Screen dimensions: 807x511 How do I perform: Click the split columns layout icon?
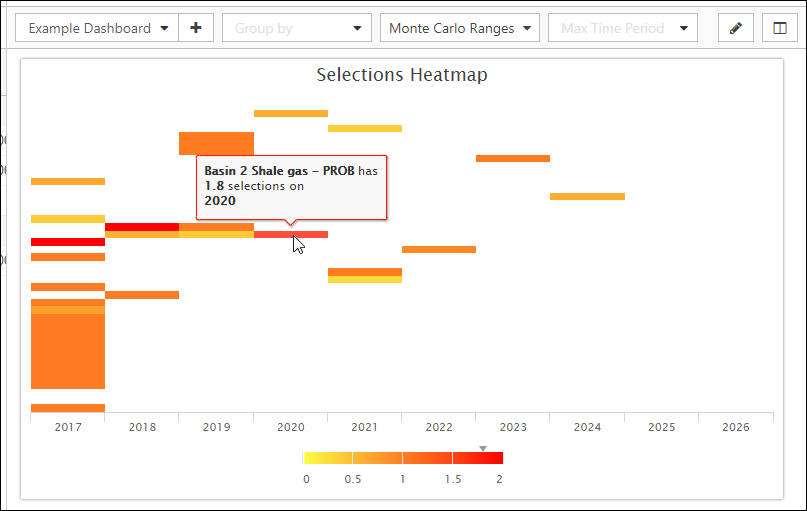pyautogui.click(x=780, y=28)
